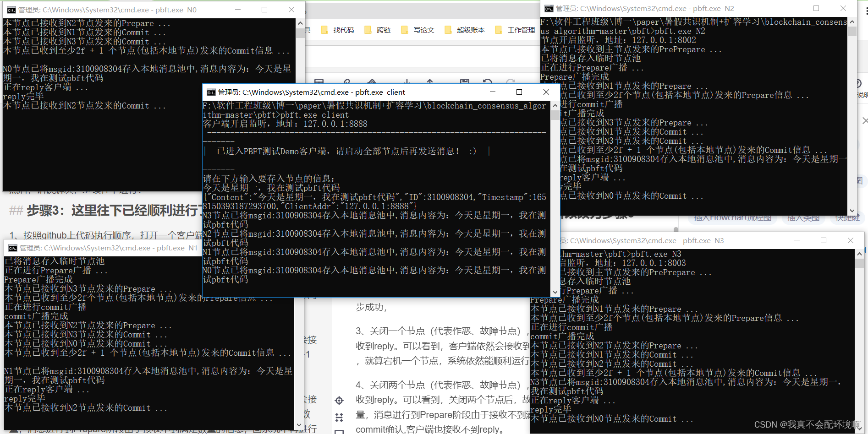This screenshot has width=868, height=434.
Task: Click 'reply完毕' line in N1 window
Action: (25, 399)
